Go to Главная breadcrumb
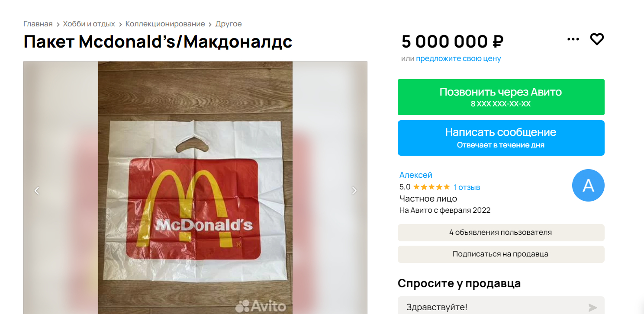 tap(38, 24)
